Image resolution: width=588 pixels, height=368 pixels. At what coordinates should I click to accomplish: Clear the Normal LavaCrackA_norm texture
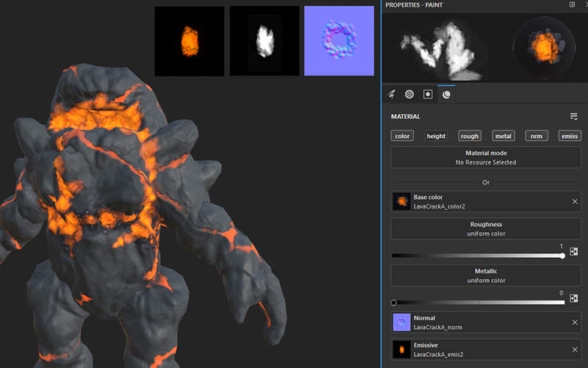click(x=575, y=322)
